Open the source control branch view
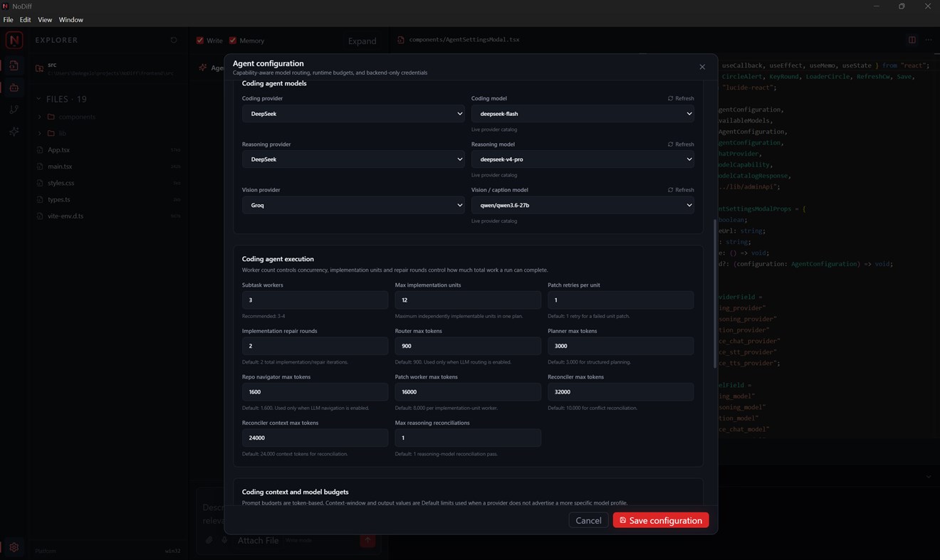940x560 pixels. [x=14, y=110]
